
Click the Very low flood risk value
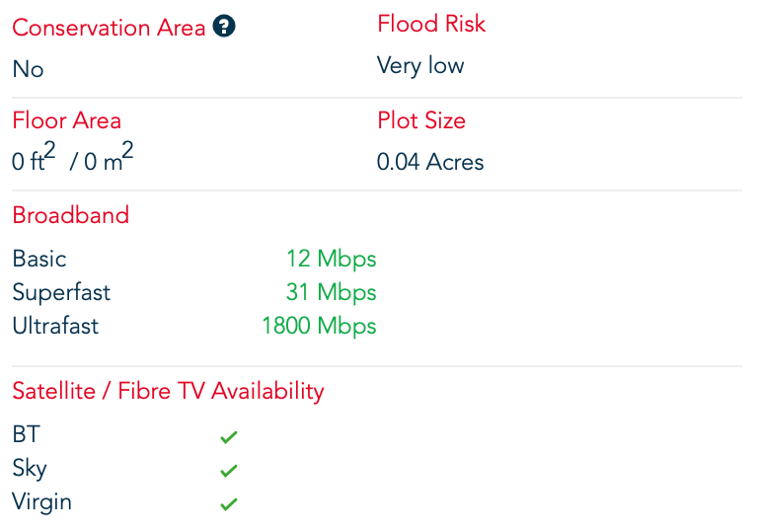pos(420,66)
